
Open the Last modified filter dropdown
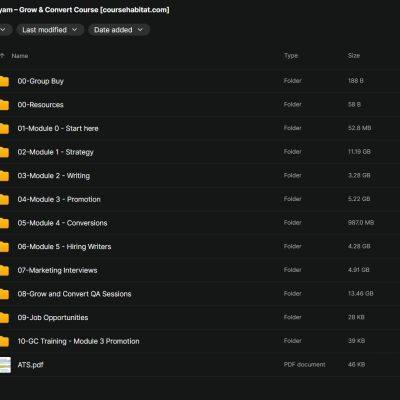[x=50, y=30]
